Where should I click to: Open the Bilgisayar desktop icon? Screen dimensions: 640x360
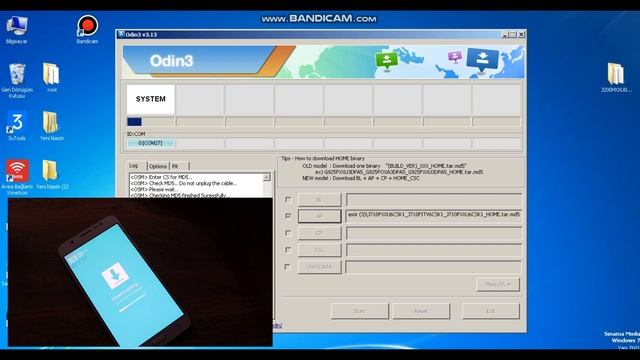(17, 29)
